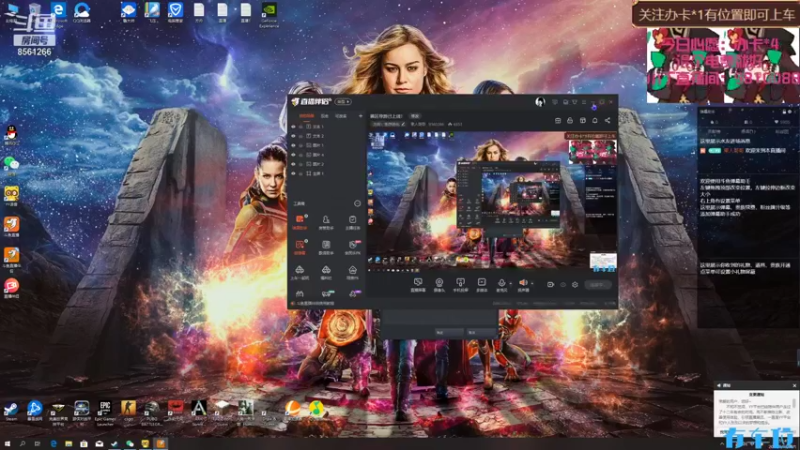Viewport: 800px width, 450px height.
Task: Open the PUBG desktop shortcut
Action: 152,412
